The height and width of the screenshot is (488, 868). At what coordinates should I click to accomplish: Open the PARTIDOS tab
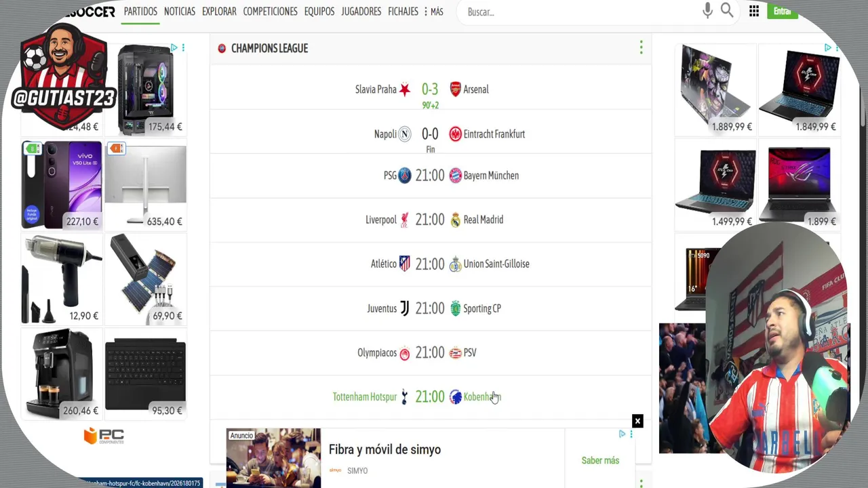point(140,12)
